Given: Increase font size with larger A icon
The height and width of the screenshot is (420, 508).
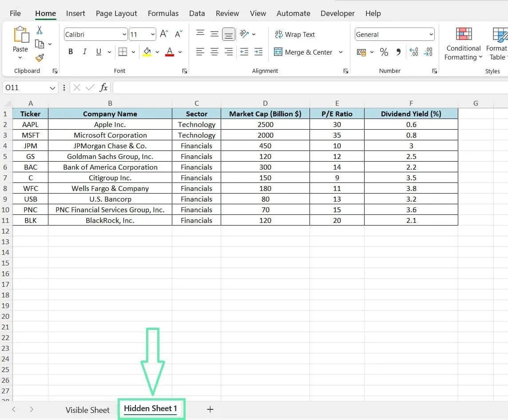Looking at the screenshot, I should click(x=164, y=34).
